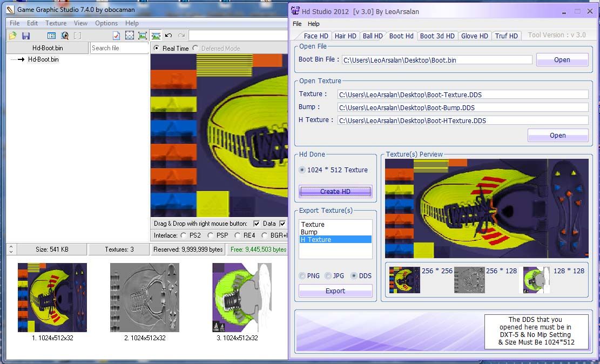Select the Hd-Boot.bin tree entry
600x364 pixels.
43,59
